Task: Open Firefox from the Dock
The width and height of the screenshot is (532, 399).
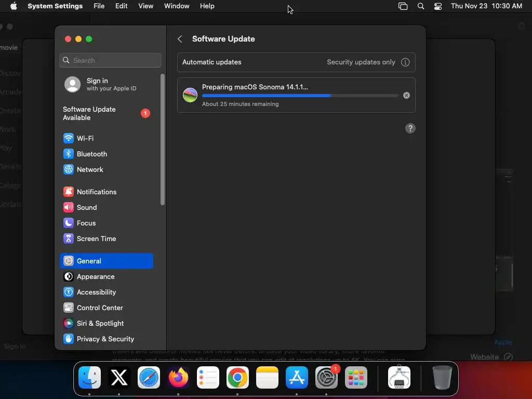Action: click(x=178, y=377)
